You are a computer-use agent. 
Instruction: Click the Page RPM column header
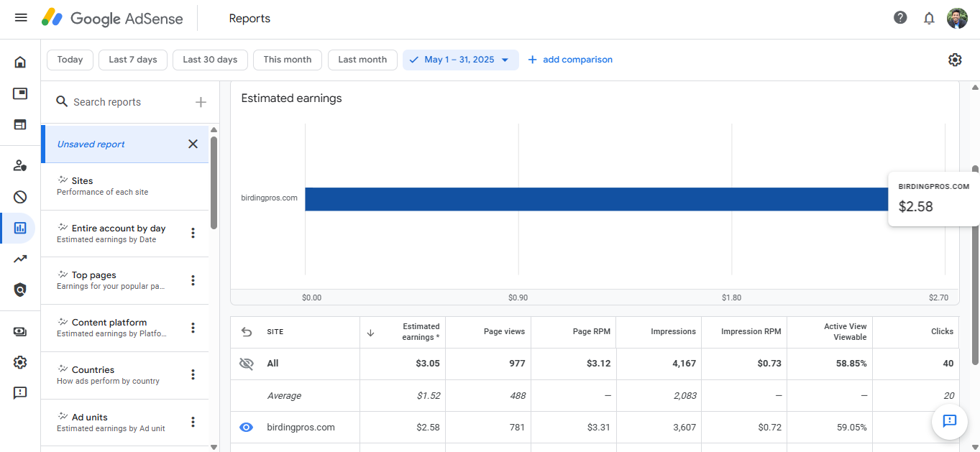[x=591, y=332]
